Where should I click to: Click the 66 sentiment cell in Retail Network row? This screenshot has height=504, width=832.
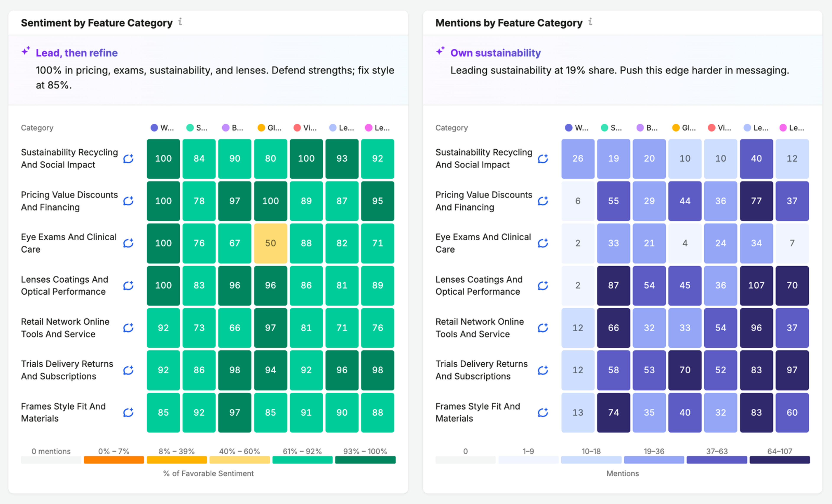tap(235, 328)
